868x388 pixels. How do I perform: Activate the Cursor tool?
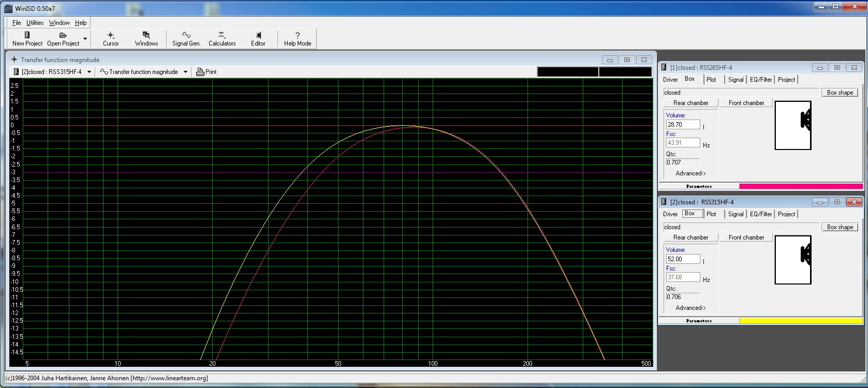tap(111, 39)
